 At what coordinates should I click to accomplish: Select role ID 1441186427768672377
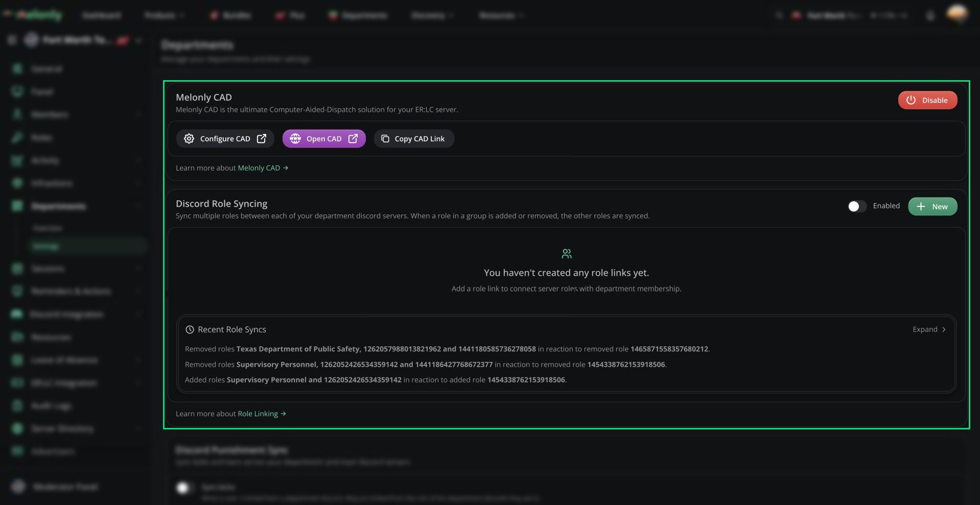[x=454, y=365]
